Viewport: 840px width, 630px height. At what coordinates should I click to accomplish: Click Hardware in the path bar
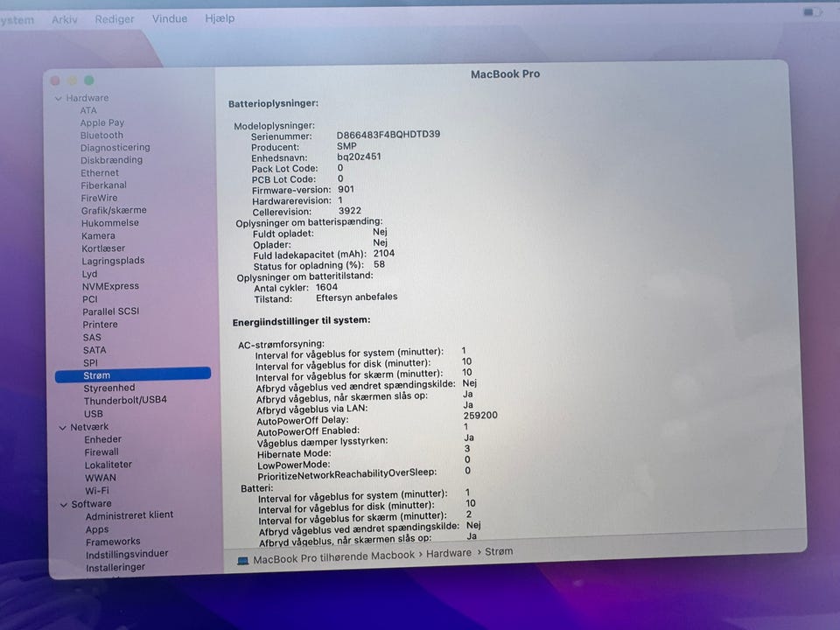pyautogui.click(x=448, y=553)
